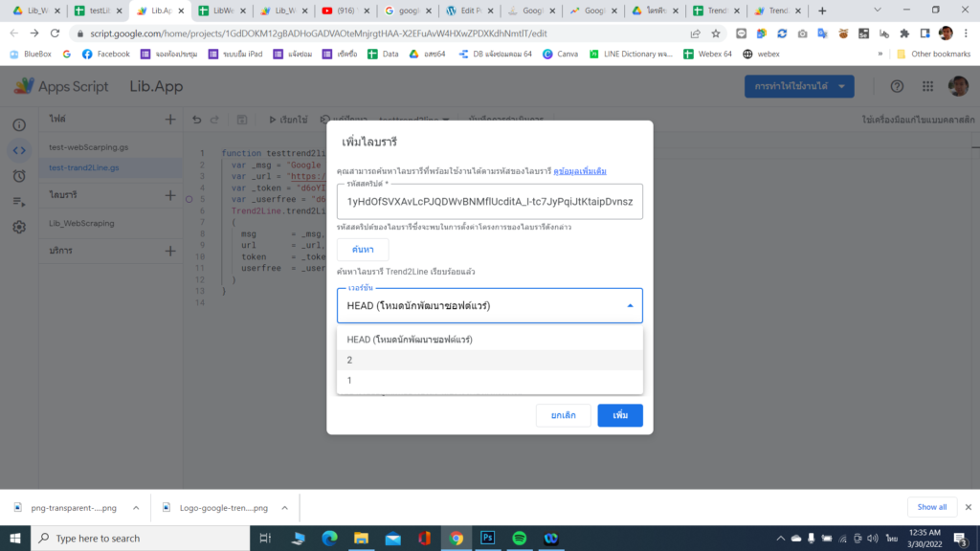Click the Save project icon
Screen dimensions: 980x551
(x=242, y=120)
